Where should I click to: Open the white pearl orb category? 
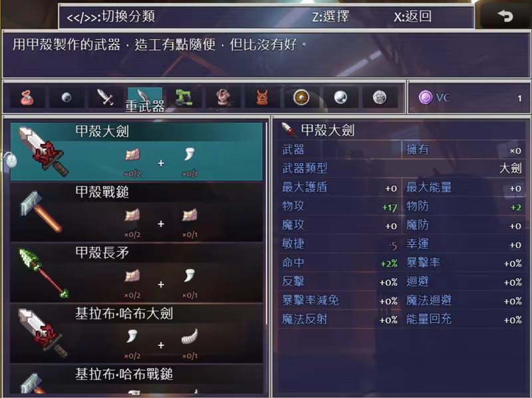340,98
